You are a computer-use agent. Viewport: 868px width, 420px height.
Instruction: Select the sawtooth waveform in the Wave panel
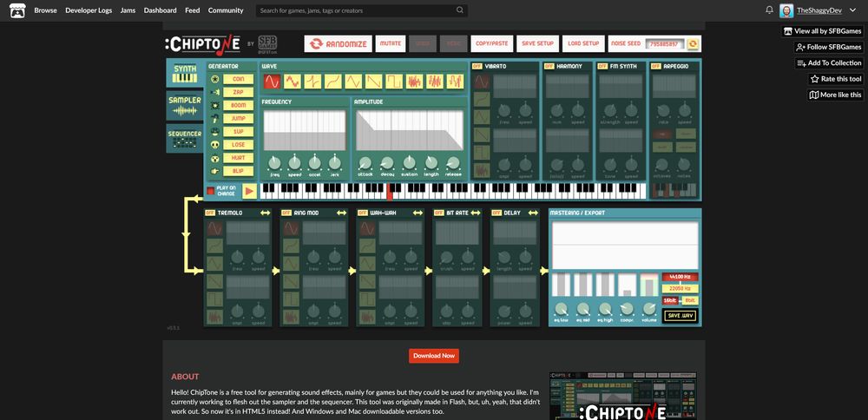tap(373, 82)
